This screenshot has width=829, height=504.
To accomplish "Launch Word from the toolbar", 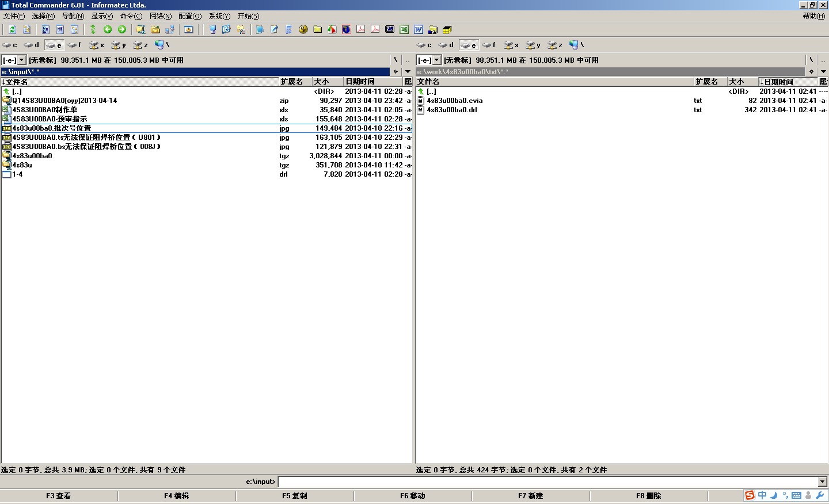I will [x=419, y=29].
